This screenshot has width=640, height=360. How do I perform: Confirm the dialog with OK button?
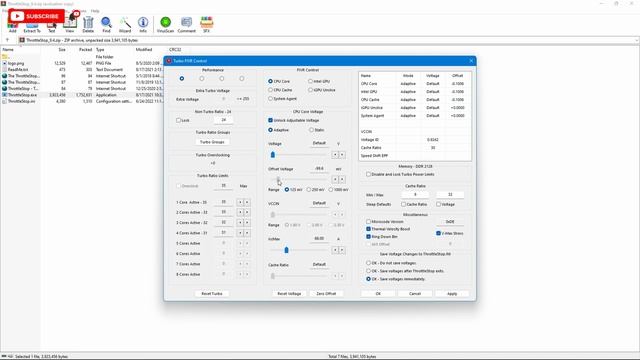378,293
